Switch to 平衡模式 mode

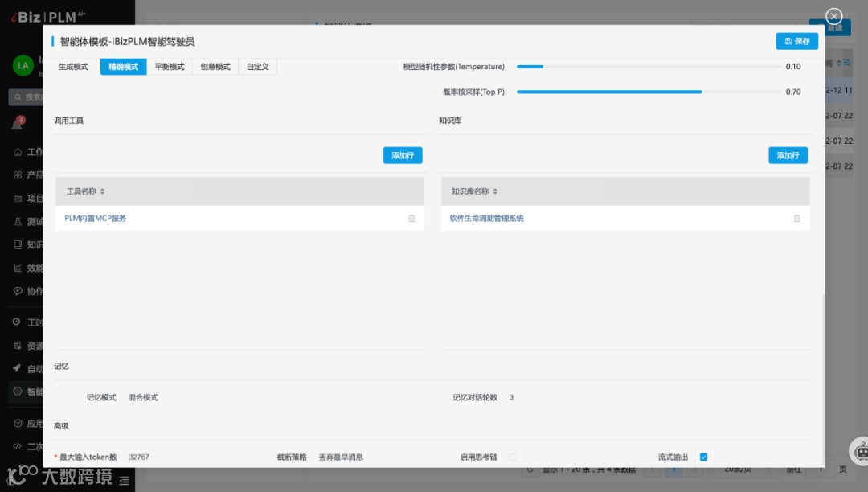(x=170, y=67)
